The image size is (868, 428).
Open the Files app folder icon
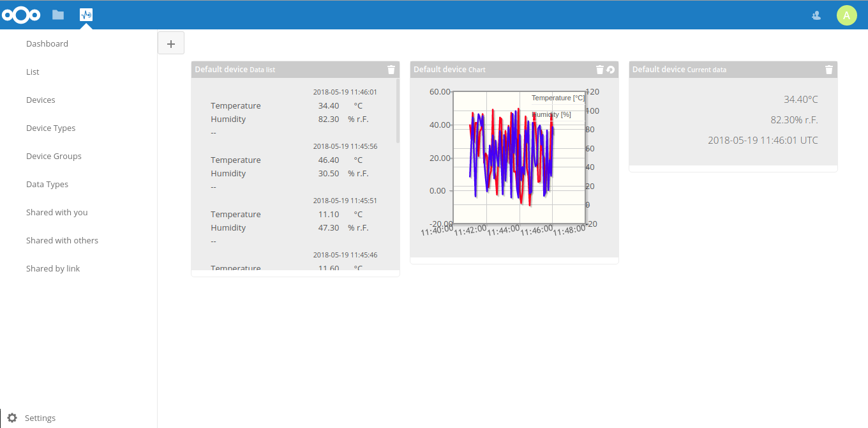click(58, 15)
